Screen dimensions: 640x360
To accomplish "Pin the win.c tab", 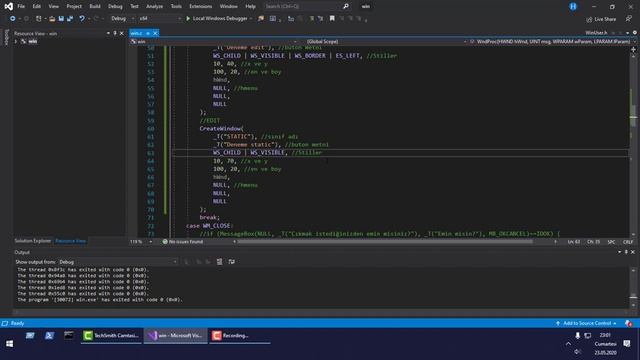I will coord(148,33).
